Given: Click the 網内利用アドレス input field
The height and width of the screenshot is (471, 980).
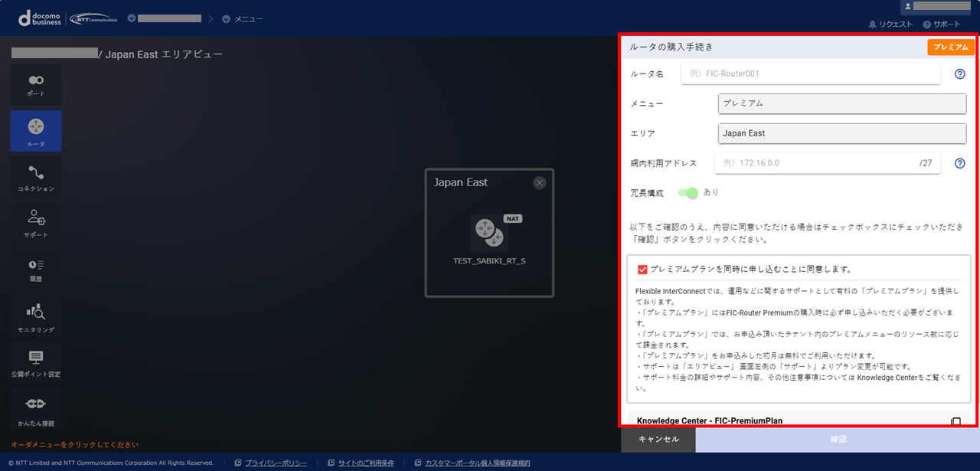Looking at the screenshot, I should [816, 163].
